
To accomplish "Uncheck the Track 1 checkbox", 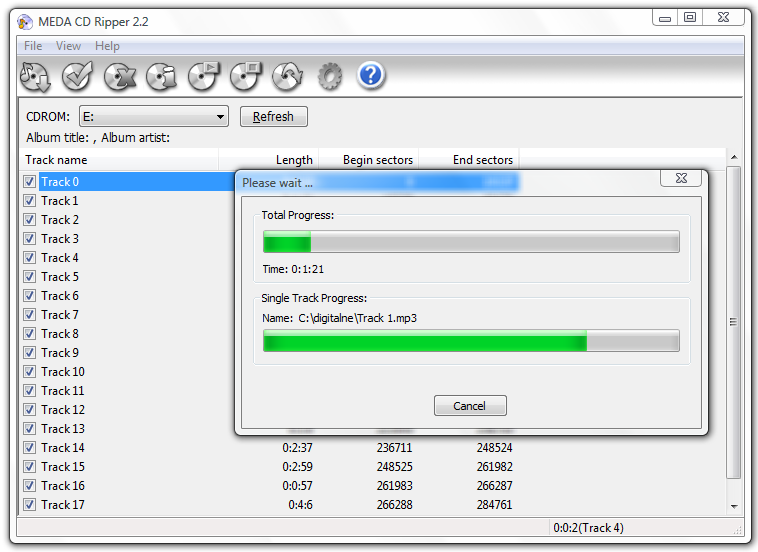I will [29, 201].
